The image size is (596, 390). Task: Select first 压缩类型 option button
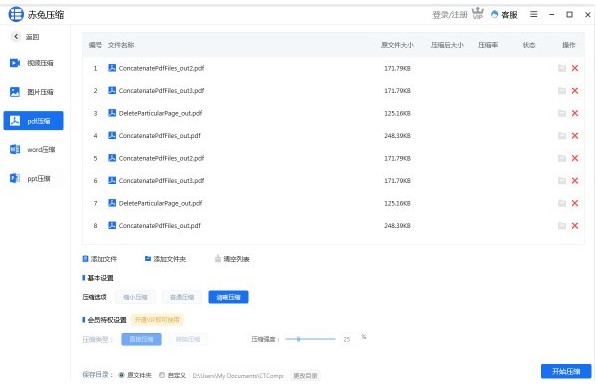point(141,339)
